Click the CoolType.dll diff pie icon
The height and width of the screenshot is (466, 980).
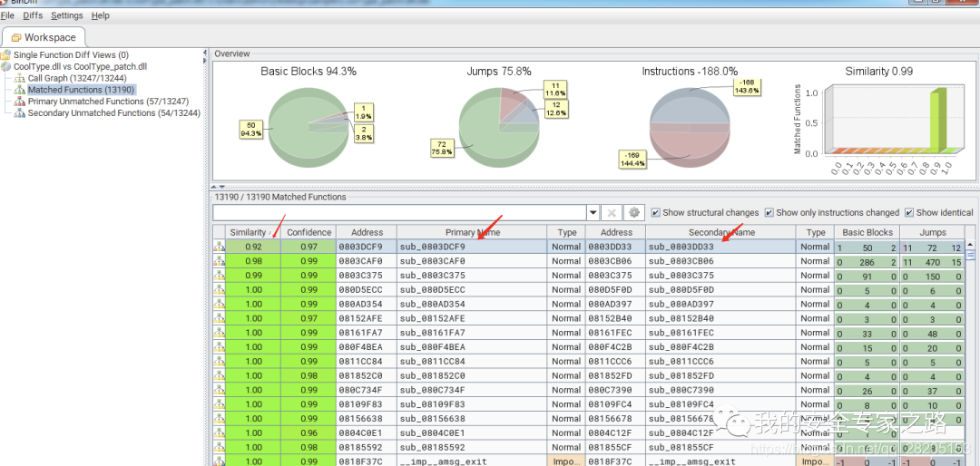tap(5, 66)
